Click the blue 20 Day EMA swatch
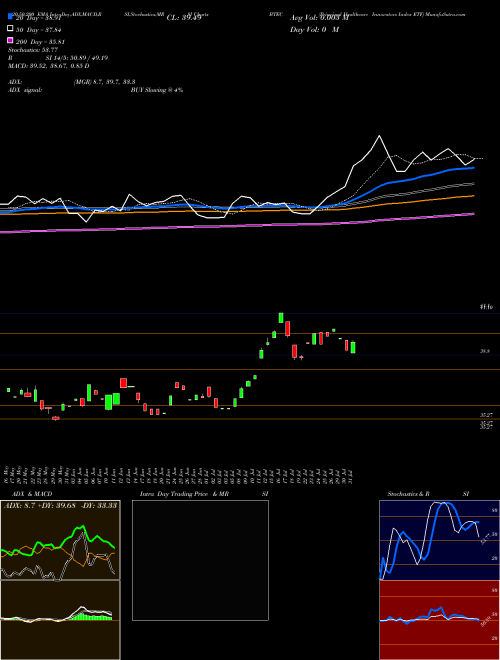The image size is (500, 660). [x=10, y=17]
